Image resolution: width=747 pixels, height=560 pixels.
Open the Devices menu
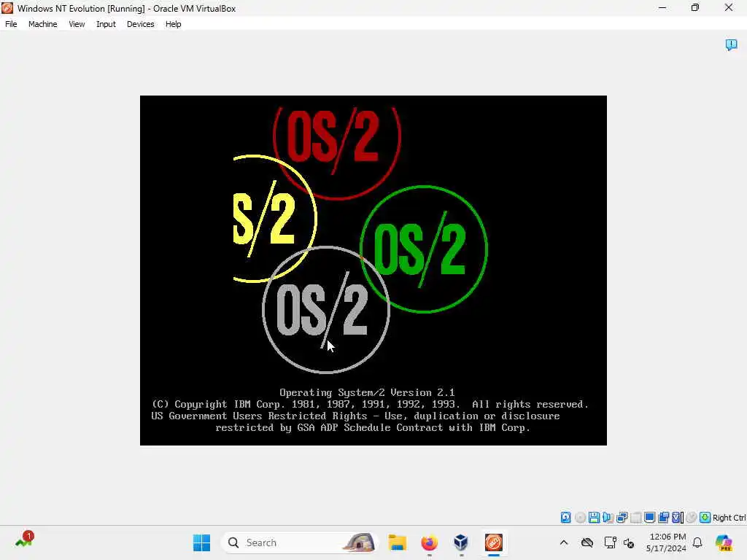(x=141, y=24)
